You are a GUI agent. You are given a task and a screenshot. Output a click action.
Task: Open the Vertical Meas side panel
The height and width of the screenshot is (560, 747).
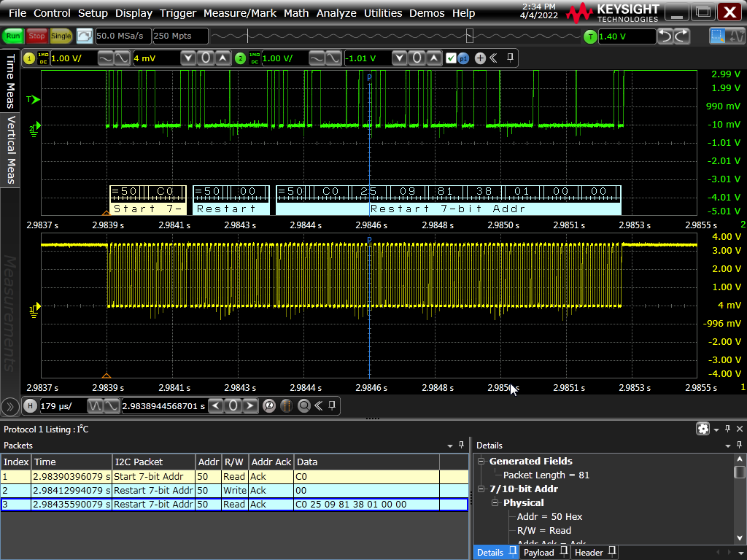(10, 151)
